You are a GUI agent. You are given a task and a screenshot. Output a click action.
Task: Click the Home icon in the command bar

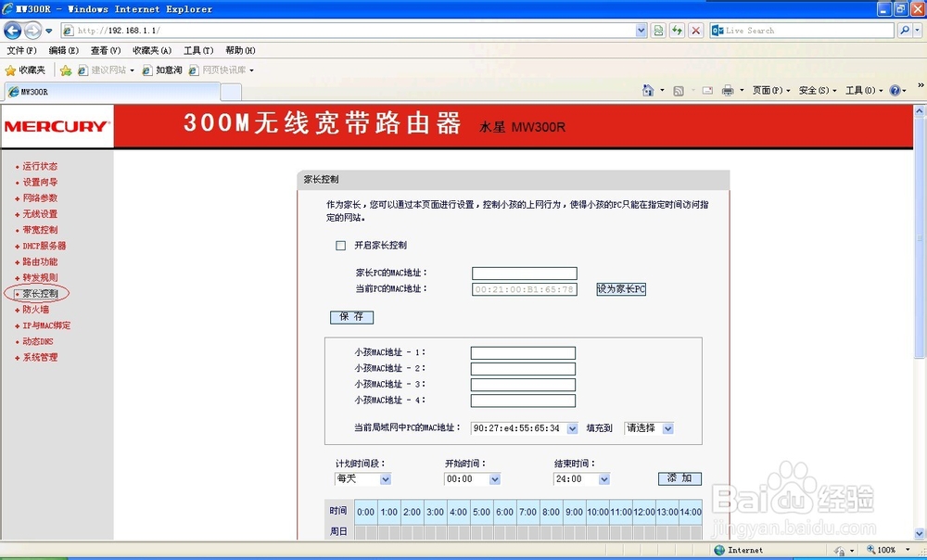point(649,90)
